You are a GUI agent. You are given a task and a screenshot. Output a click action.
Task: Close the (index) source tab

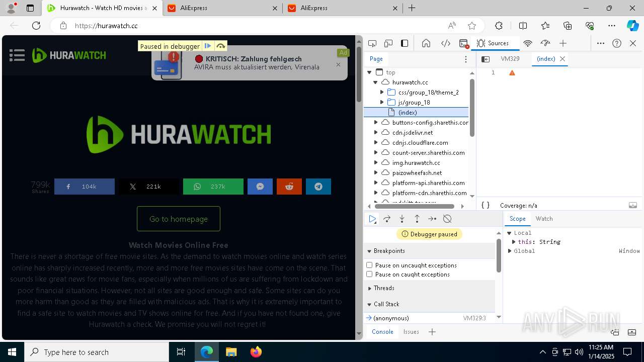[x=562, y=59]
